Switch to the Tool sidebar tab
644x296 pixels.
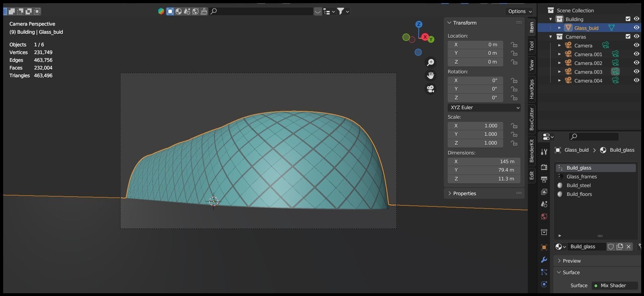coord(532,46)
